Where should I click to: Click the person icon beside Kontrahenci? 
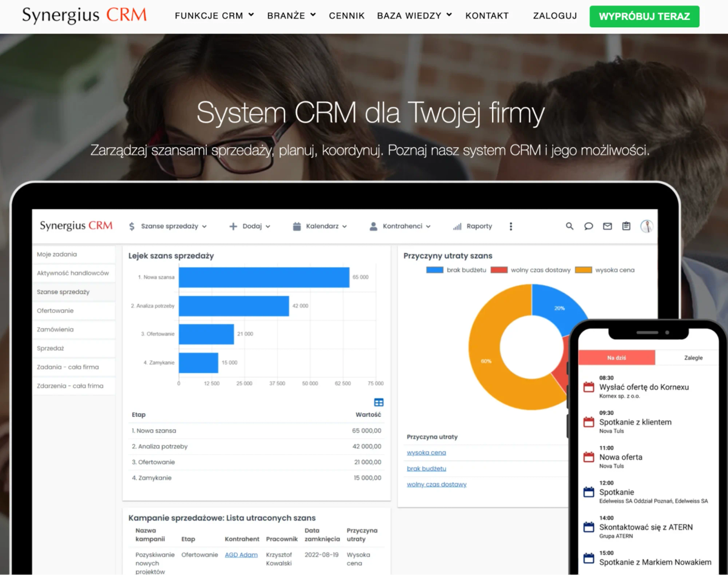[374, 226]
